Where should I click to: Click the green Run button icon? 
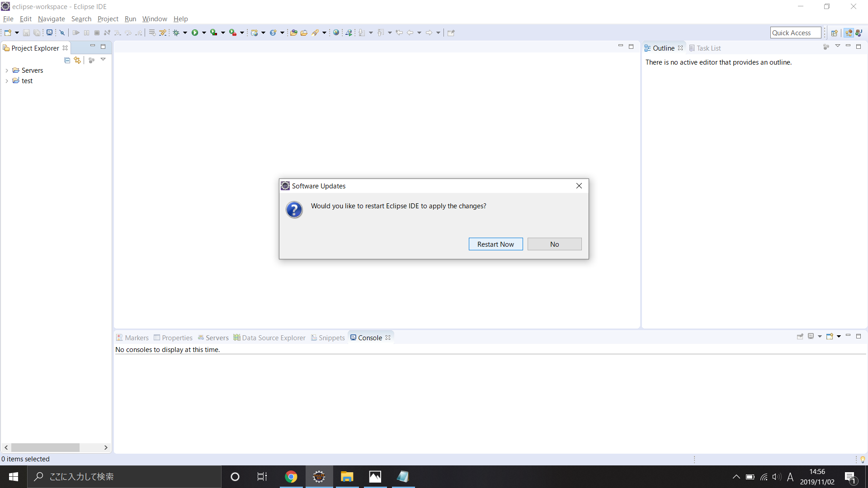195,33
